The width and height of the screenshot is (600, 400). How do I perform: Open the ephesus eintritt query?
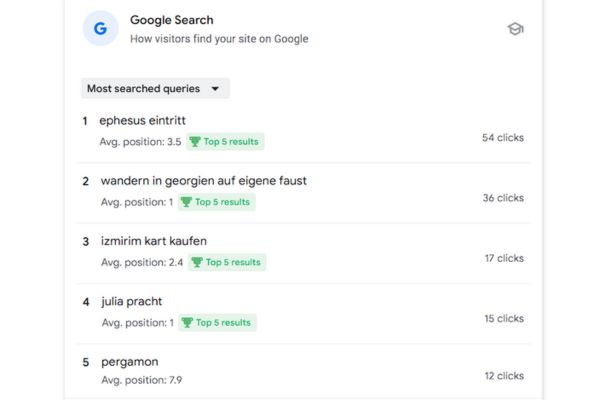[x=142, y=121]
